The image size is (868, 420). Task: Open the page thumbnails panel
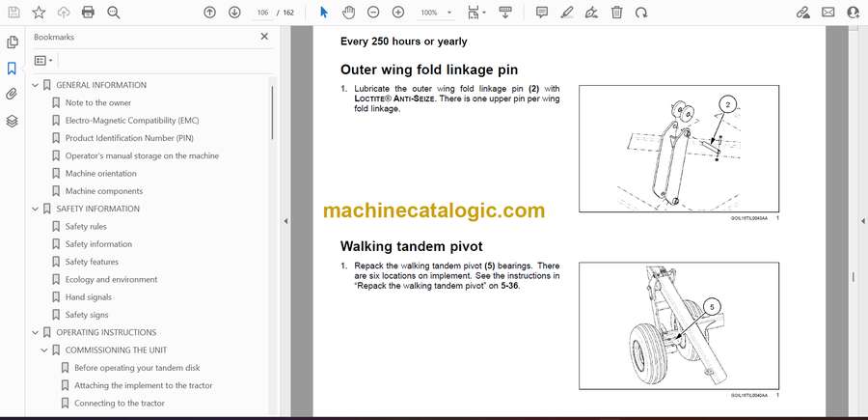point(12,42)
